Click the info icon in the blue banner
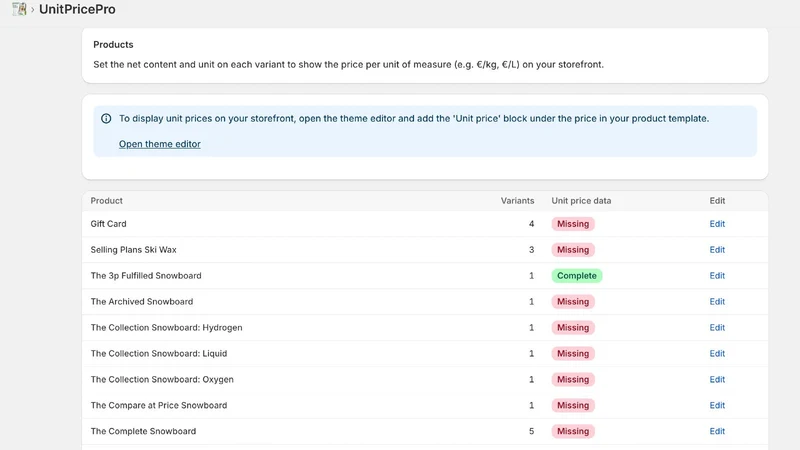The height and width of the screenshot is (450, 800). [x=106, y=118]
